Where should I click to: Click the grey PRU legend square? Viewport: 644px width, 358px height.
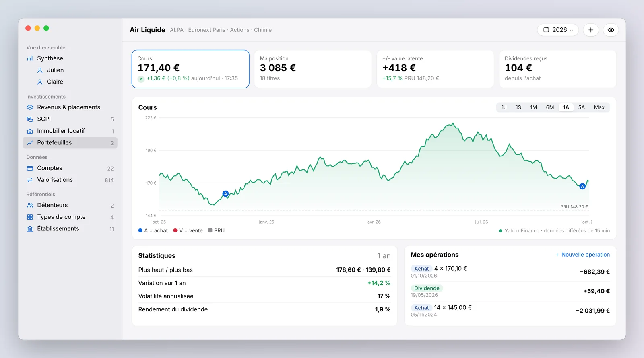[210, 231]
